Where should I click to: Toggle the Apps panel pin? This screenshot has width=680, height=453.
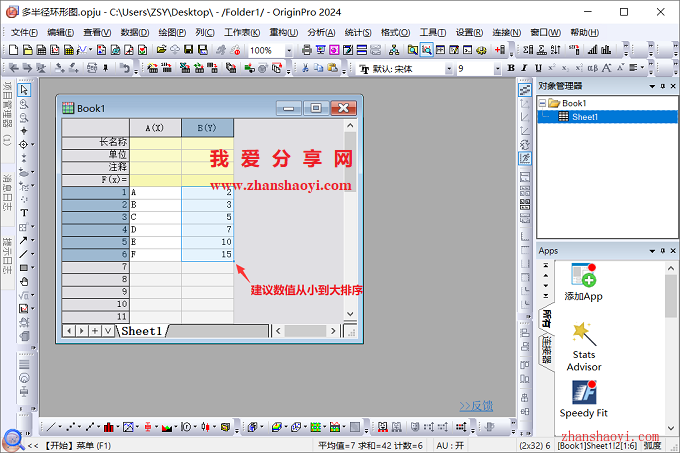click(663, 251)
